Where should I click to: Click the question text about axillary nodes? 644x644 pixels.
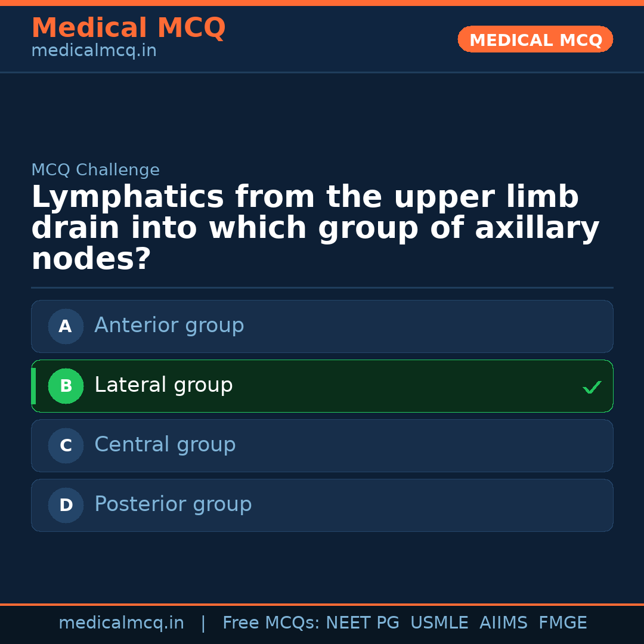click(315, 227)
